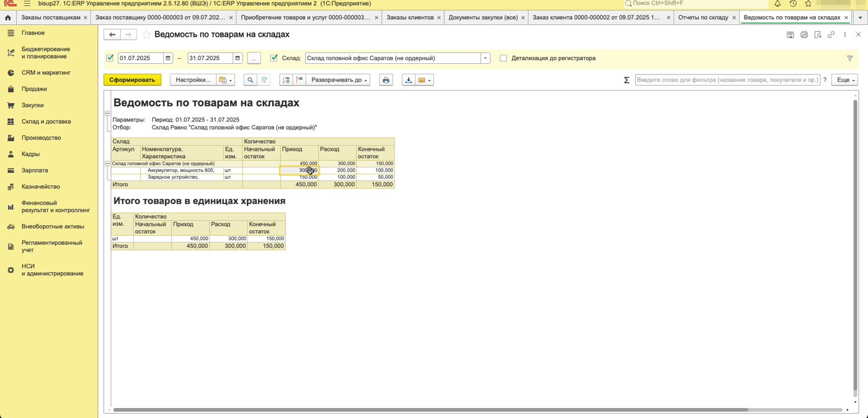
Task: Switch to the Заказы поставщикам tab
Action: click(x=50, y=17)
